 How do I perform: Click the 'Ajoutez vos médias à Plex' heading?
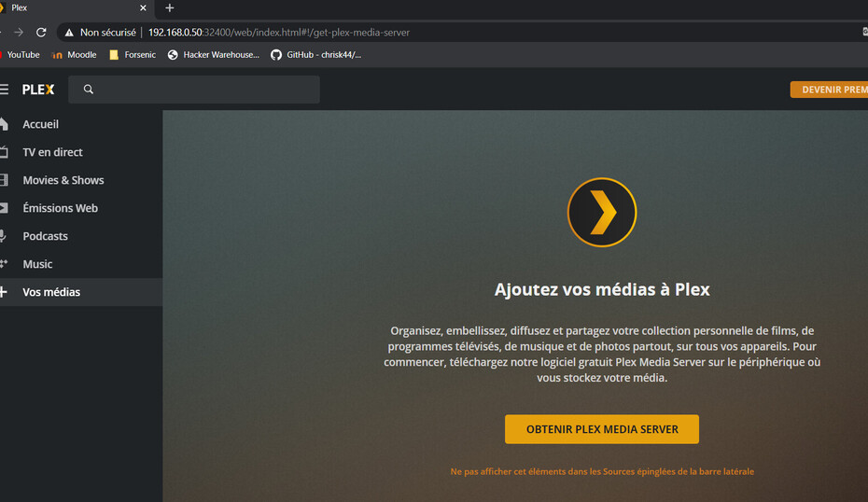pyautogui.click(x=602, y=289)
